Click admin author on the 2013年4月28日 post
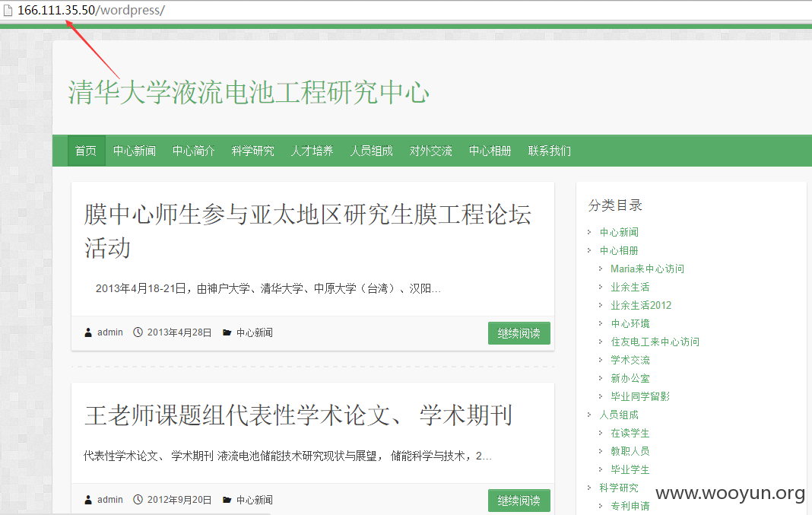Viewport: 812px width, 515px height. (110, 332)
